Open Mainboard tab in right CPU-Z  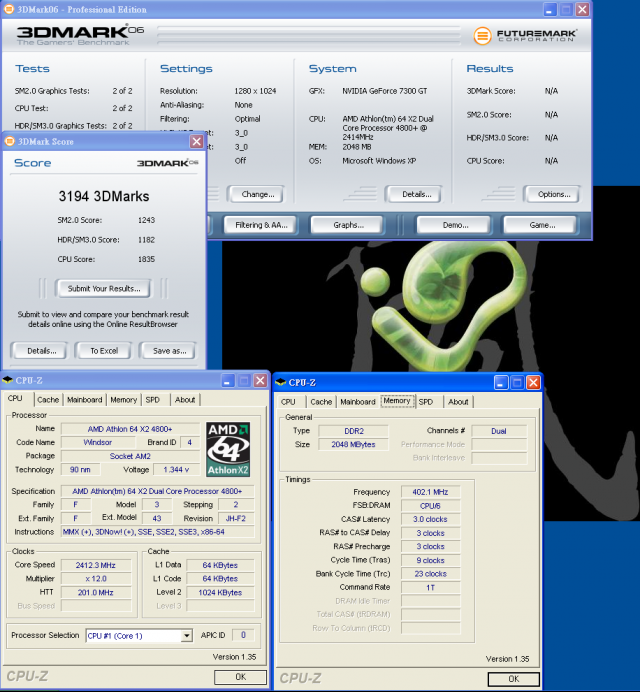[x=358, y=402]
